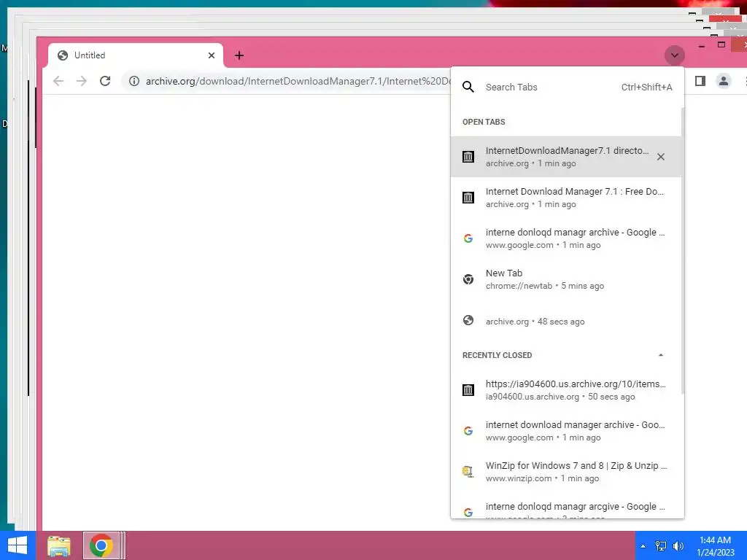Open File Explorer from the taskbar
Screen dimensions: 747x560
click(x=59, y=545)
